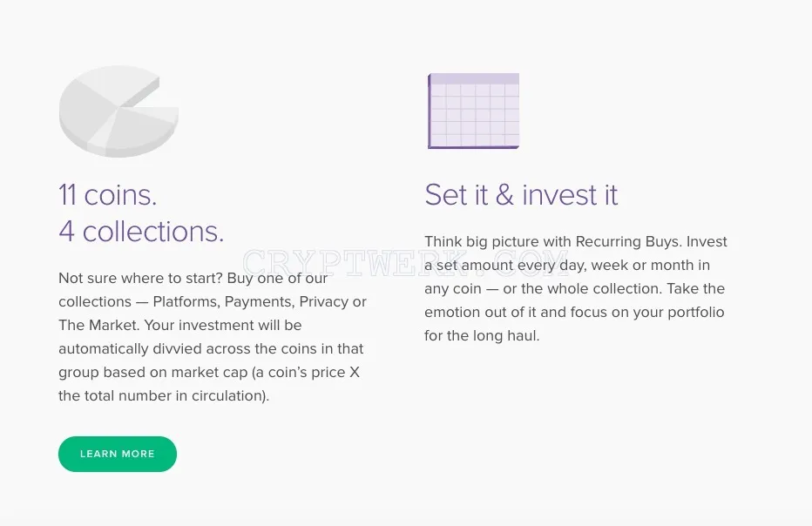Click the "11 coins." heading line
This screenshot has width=812, height=526.
pos(108,195)
